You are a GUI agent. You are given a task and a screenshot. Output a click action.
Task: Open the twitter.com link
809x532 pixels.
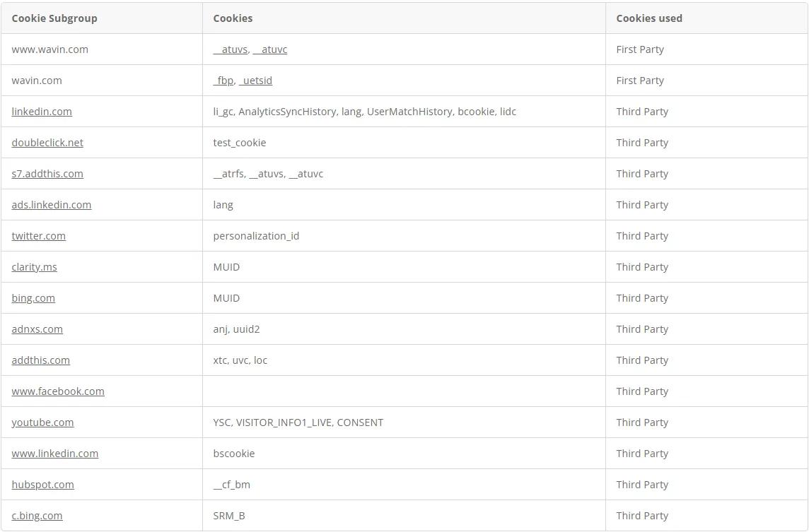(39, 235)
